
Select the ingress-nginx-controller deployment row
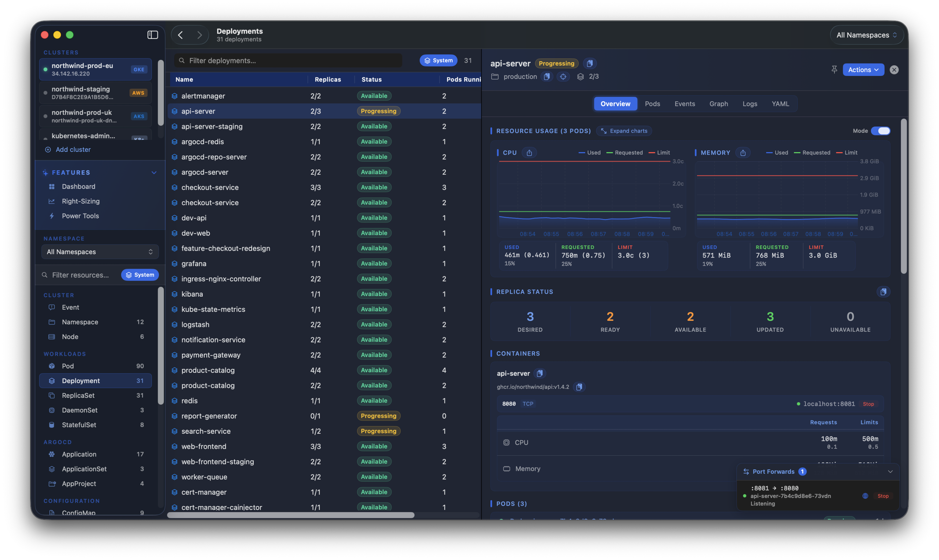(324, 279)
